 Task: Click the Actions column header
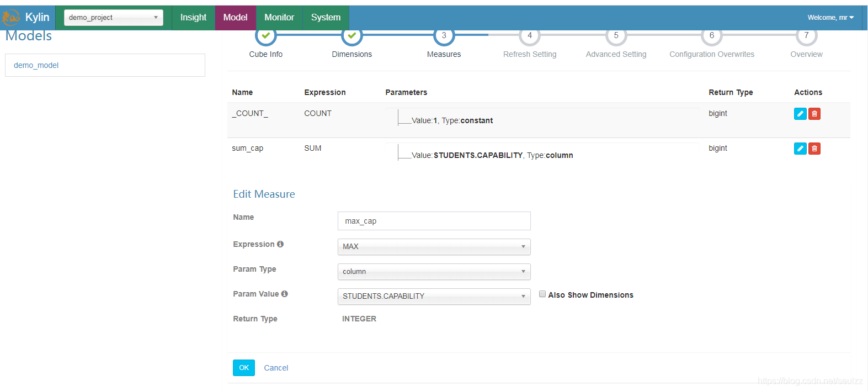pyautogui.click(x=808, y=92)
